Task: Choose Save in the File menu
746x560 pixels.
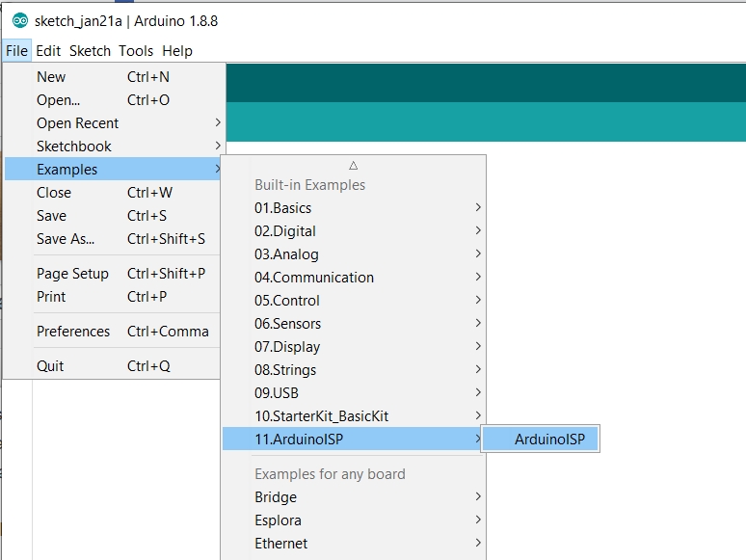Action: [x=114, y=216]
